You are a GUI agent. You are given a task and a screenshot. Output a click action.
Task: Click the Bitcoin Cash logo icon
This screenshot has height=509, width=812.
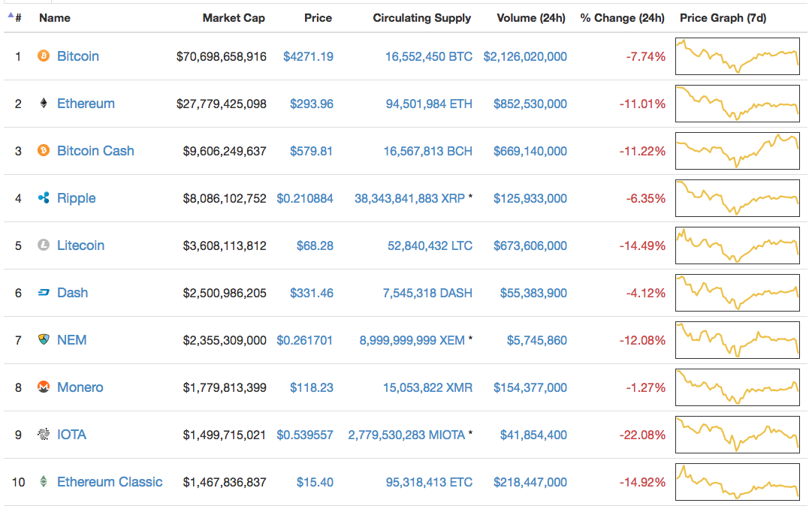[x=44, y=151]
